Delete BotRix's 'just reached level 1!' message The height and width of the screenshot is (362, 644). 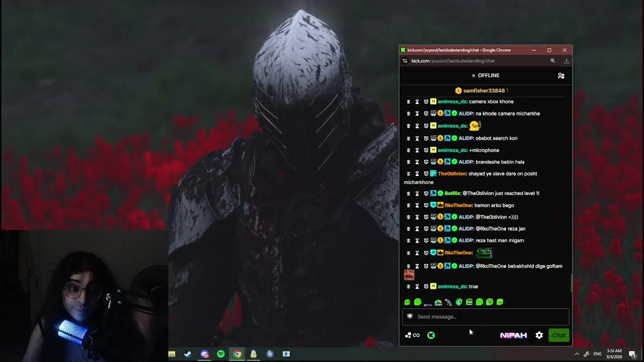408,194
